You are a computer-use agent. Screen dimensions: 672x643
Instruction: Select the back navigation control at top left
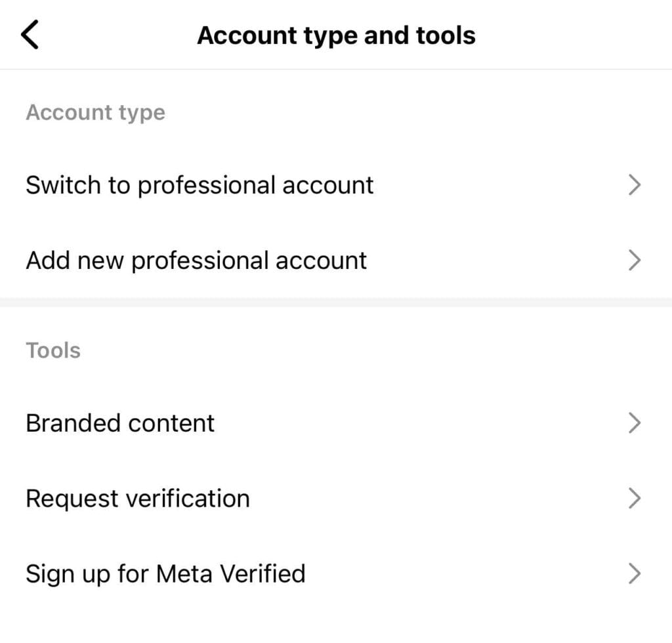point(30,35)
